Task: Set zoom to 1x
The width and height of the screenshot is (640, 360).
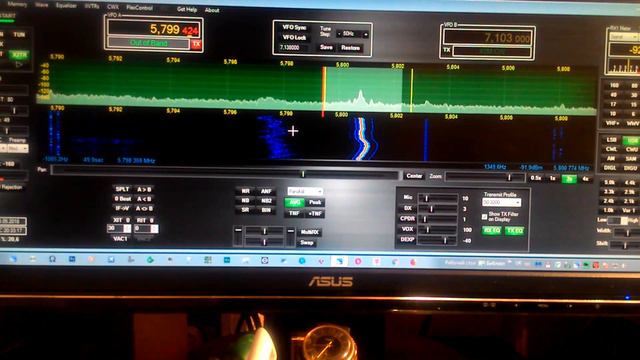Action: (x=552, y=178)
